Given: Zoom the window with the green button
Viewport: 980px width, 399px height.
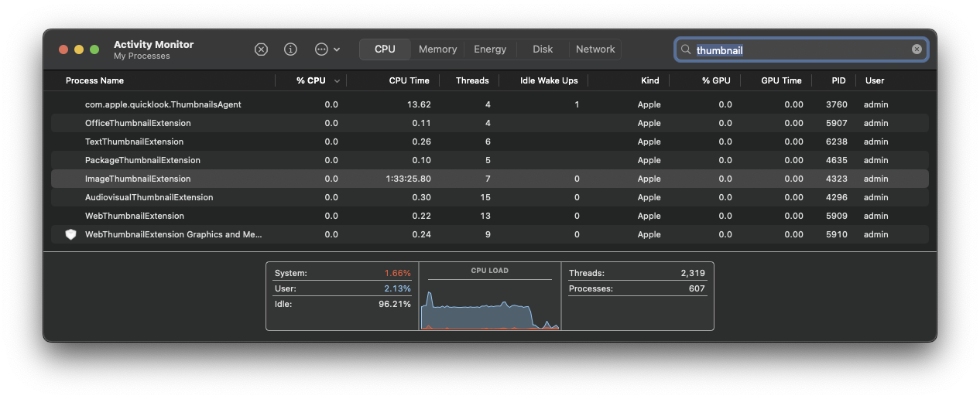Looking at the screenshot, I should (x=94, y=49).
